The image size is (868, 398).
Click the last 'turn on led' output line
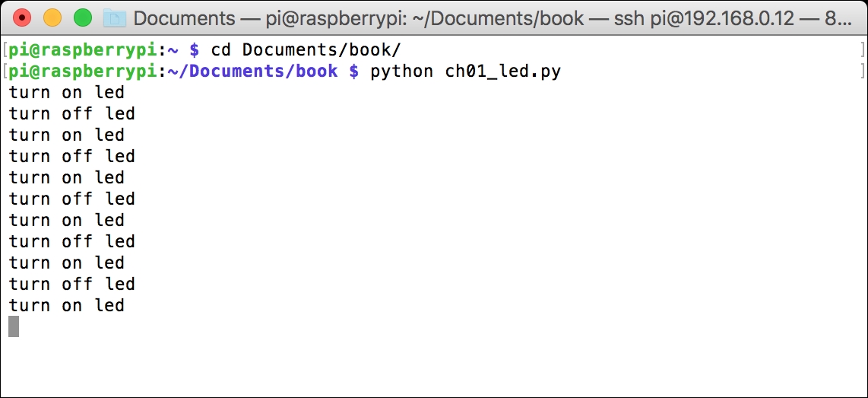(67, 306)
